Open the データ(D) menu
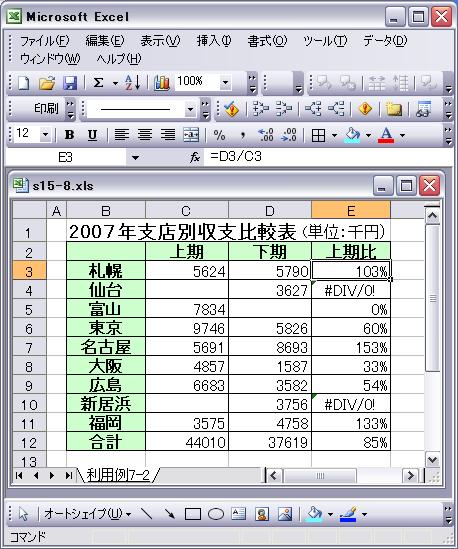This screenshot has height=549, width=458. (385, 41)
